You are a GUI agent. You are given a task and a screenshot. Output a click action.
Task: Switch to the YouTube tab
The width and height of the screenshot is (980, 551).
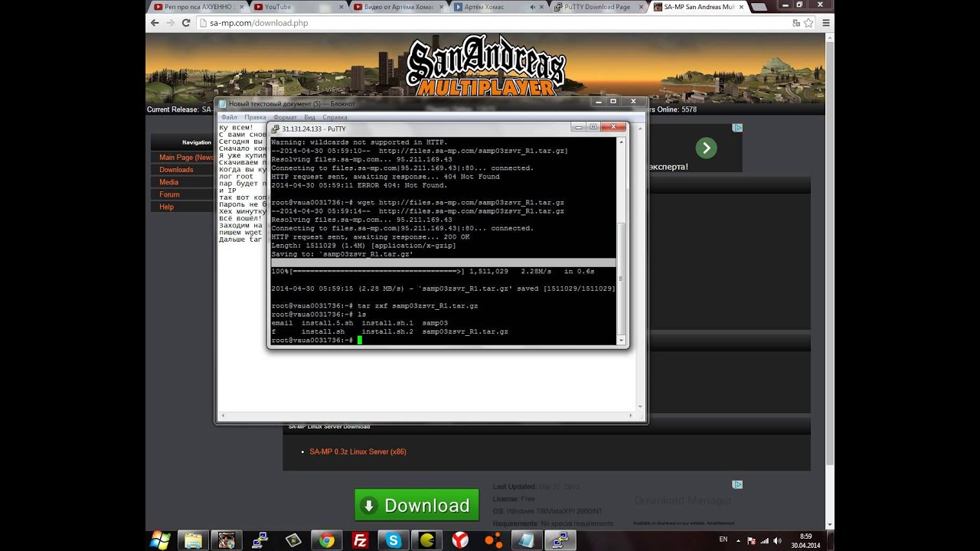point(298,7)
